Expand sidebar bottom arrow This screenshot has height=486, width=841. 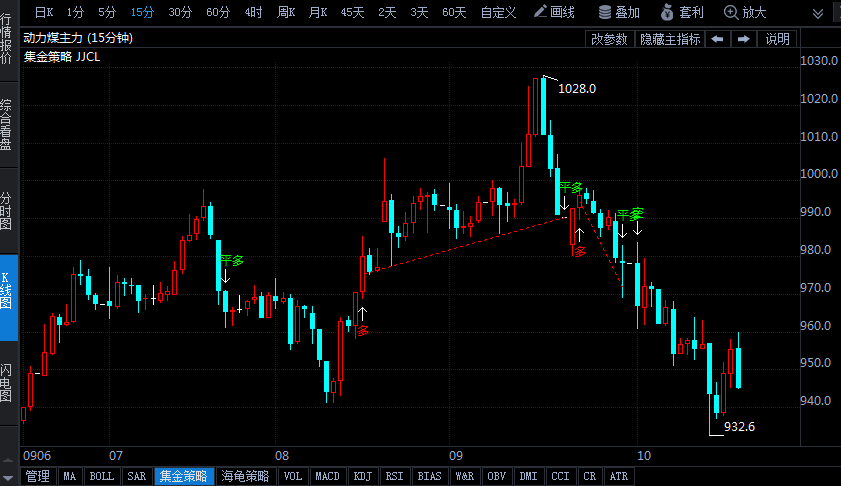tap(8, 477)
